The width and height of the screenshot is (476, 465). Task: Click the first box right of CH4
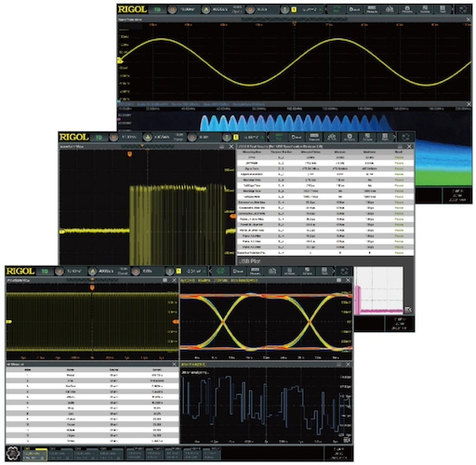[135, 454]
